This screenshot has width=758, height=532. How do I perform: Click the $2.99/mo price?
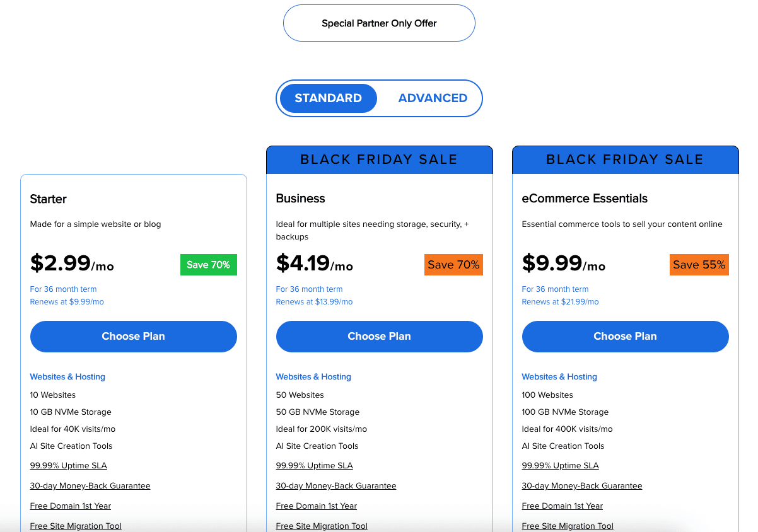(x=72, y=263)
